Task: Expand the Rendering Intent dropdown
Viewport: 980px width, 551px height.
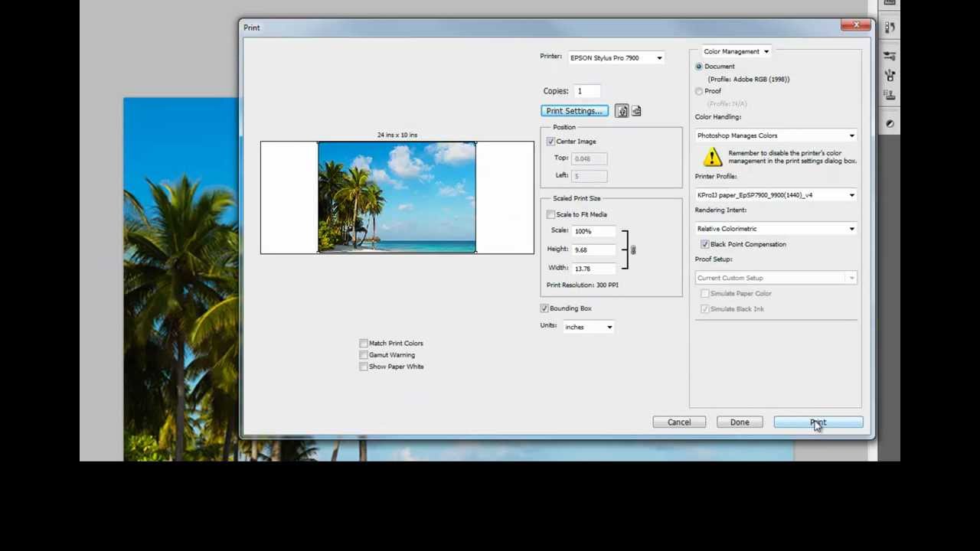Action: (776, 229)
